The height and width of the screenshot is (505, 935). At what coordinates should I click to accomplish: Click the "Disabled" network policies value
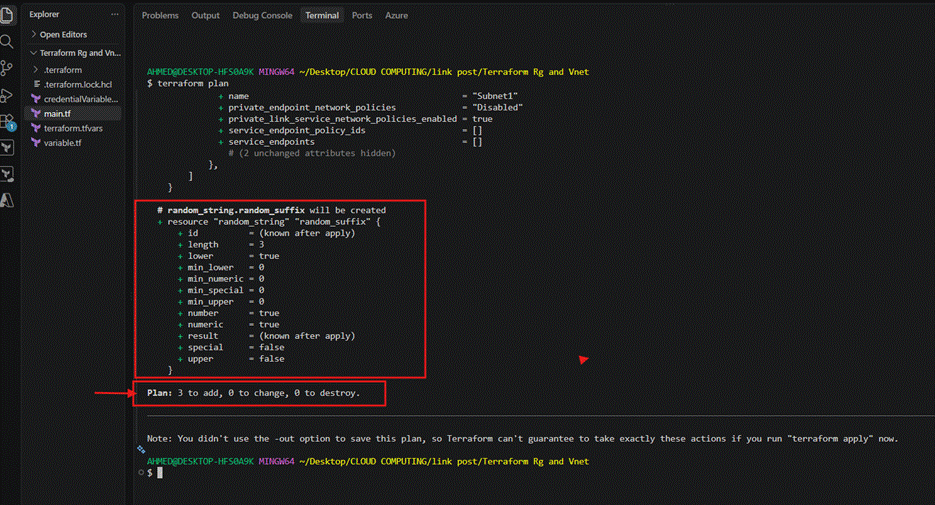pos(497,107)
